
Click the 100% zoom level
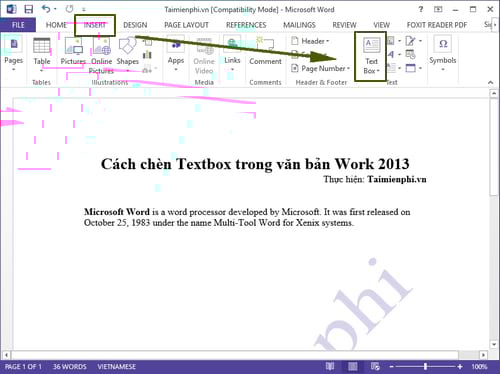[x=479, y=367]
